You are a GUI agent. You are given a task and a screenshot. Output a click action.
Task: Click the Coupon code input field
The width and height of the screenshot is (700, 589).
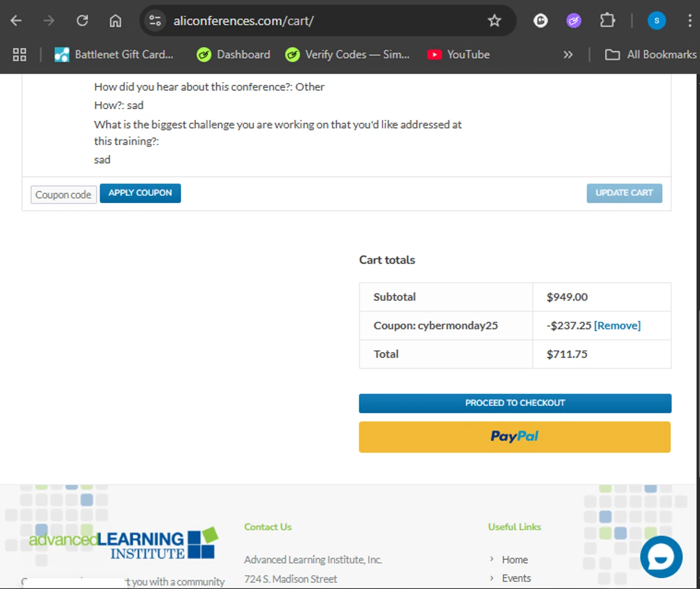tap(63, 194)
